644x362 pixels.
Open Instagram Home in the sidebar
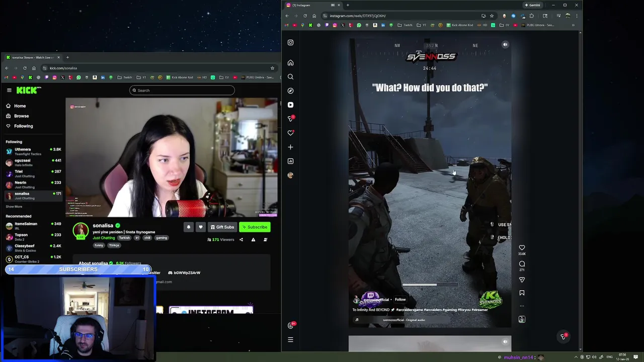coord(290,63)
